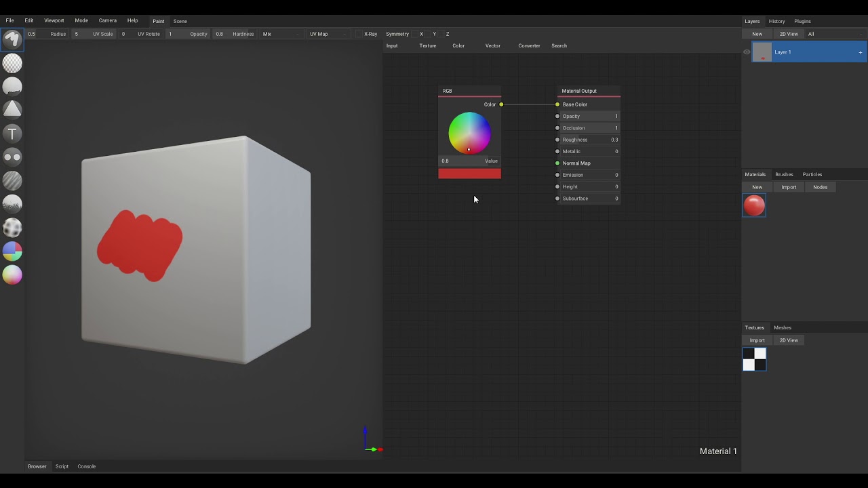Click Import in the Textures panel

[757, 340]
